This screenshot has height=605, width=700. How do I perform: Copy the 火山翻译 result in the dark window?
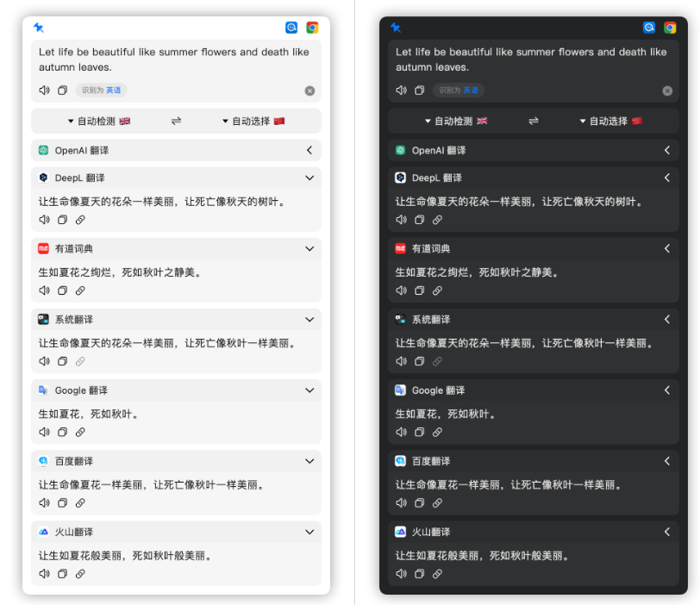(x=419, y=573)
